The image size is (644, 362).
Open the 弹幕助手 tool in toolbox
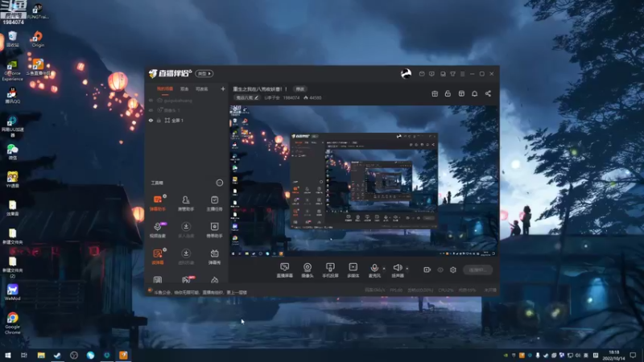158,203
